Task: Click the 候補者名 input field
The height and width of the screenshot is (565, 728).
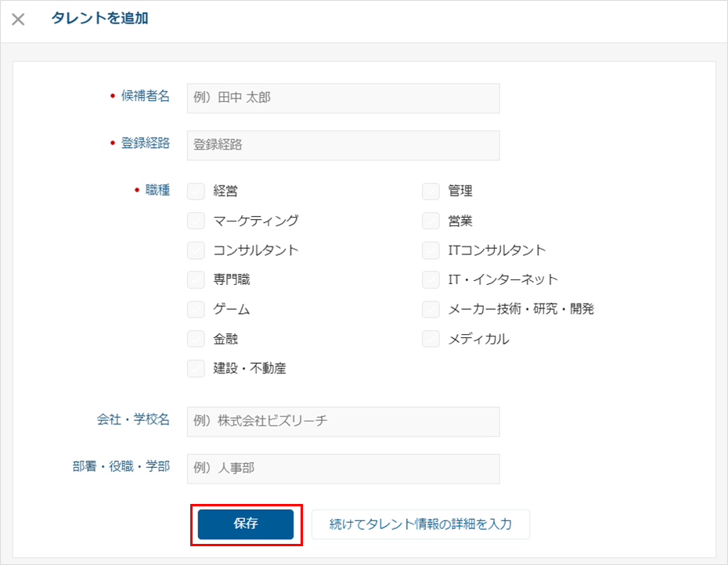Action: 343,99
